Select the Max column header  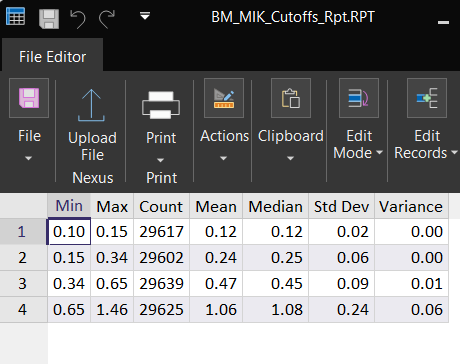click(112, 206)
